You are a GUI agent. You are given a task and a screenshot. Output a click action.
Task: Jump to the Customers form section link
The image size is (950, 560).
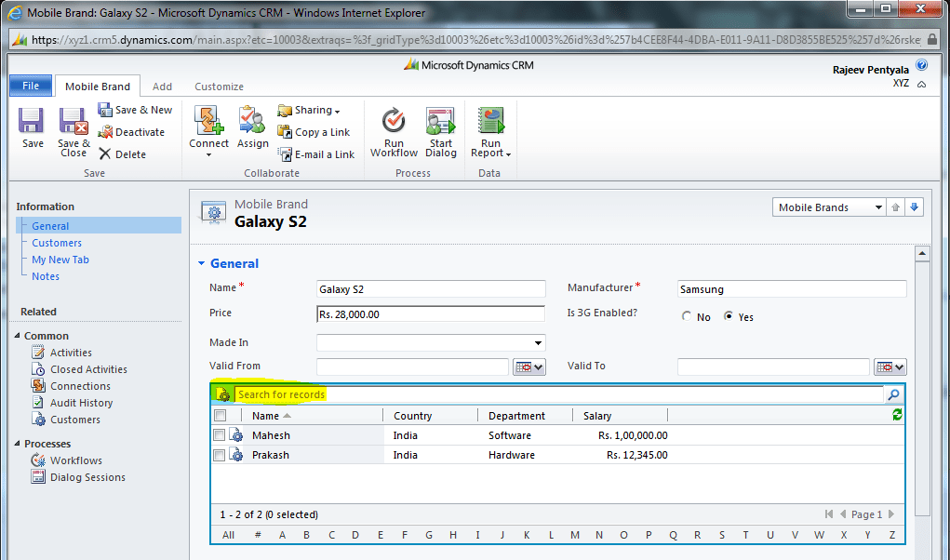(57, 243)
